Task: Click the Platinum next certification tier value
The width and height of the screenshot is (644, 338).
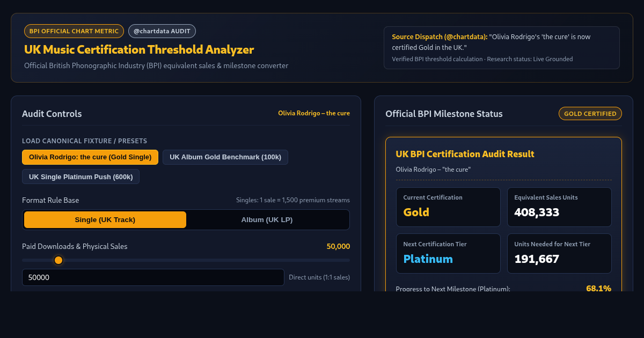Action: point(428,259)
